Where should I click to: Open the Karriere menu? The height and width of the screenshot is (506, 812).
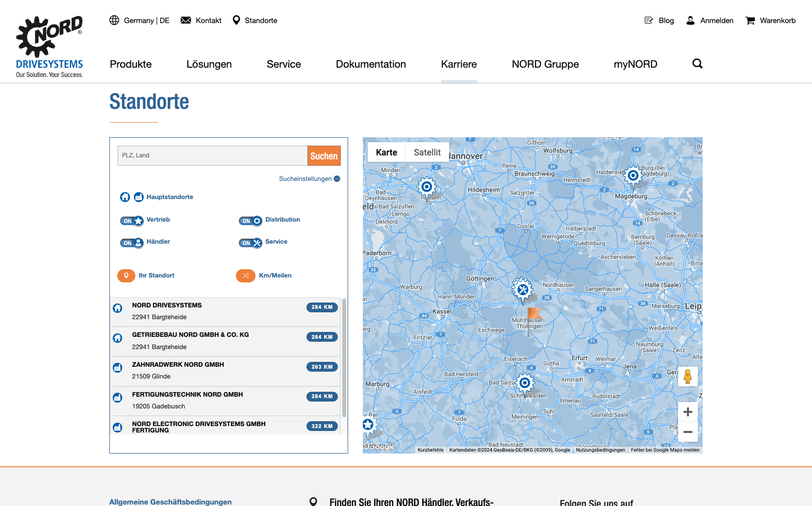459,64
